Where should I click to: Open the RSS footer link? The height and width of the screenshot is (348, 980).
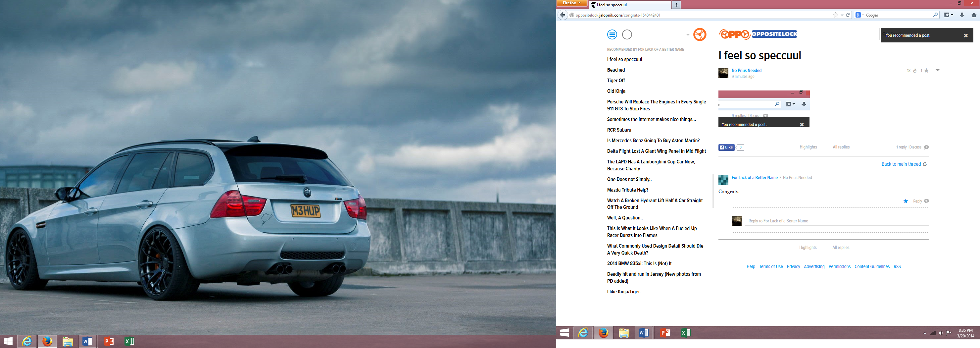point(897,266)
